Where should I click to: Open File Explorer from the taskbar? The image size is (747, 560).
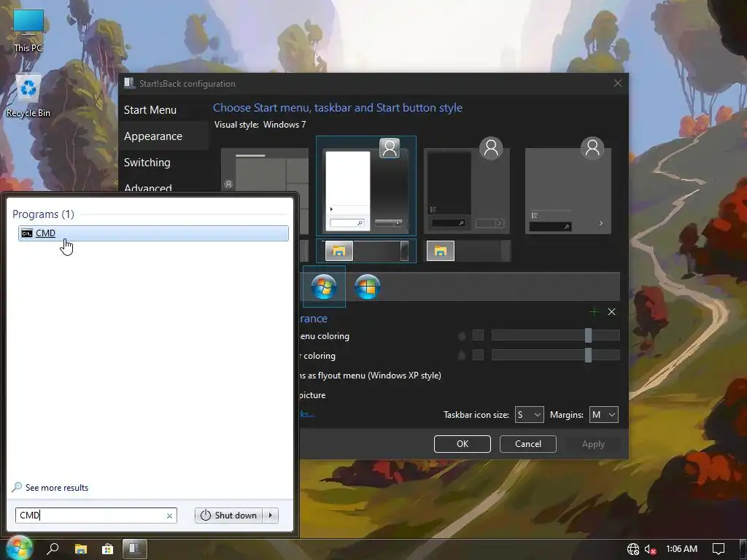80,549
